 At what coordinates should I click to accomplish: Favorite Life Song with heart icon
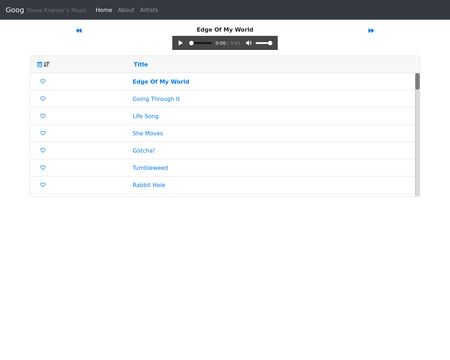[43, 116]
